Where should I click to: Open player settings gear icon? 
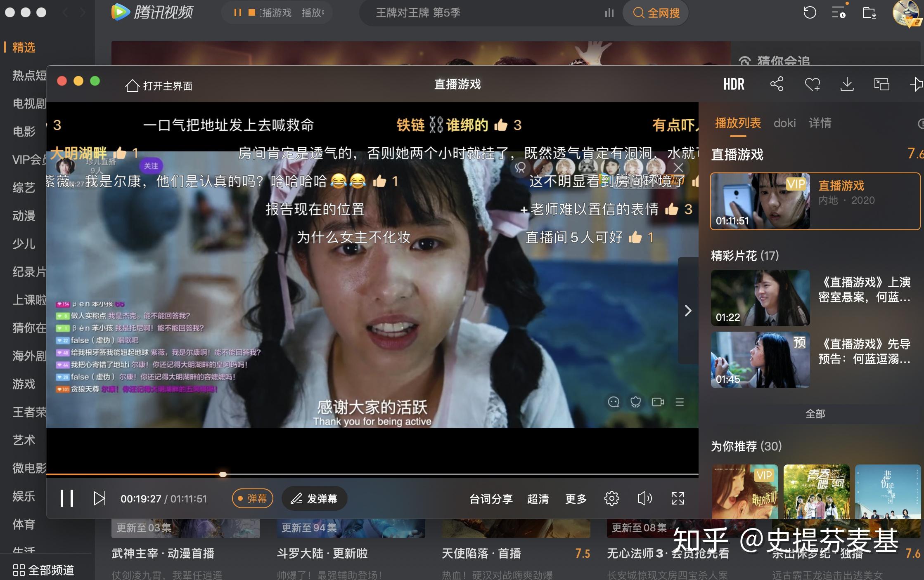[611, 498]
